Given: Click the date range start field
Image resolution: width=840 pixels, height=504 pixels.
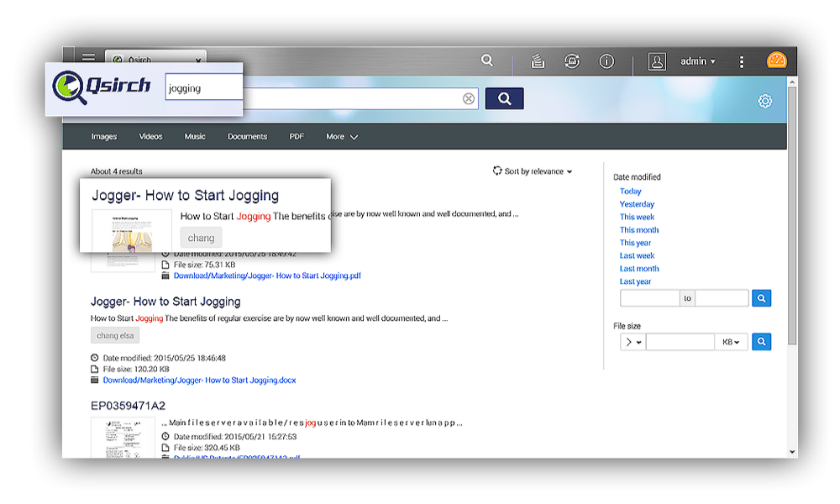Looking at the screenshot, I should click(x=650, y=298).
